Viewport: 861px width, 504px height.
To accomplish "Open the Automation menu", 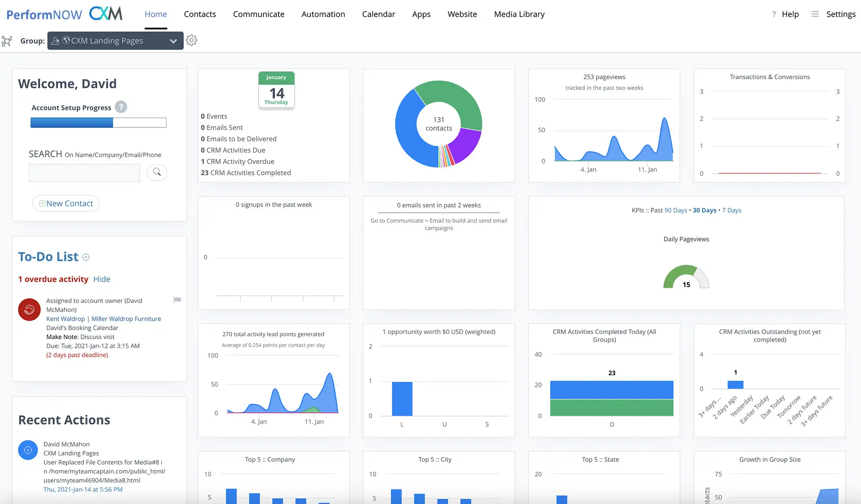I will 323,14.
